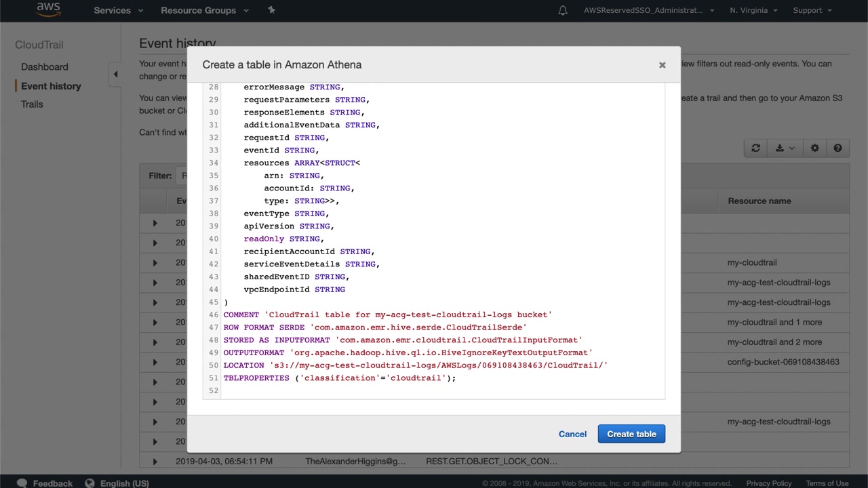
Task: Click the Create table button
Action: (631, 434)
